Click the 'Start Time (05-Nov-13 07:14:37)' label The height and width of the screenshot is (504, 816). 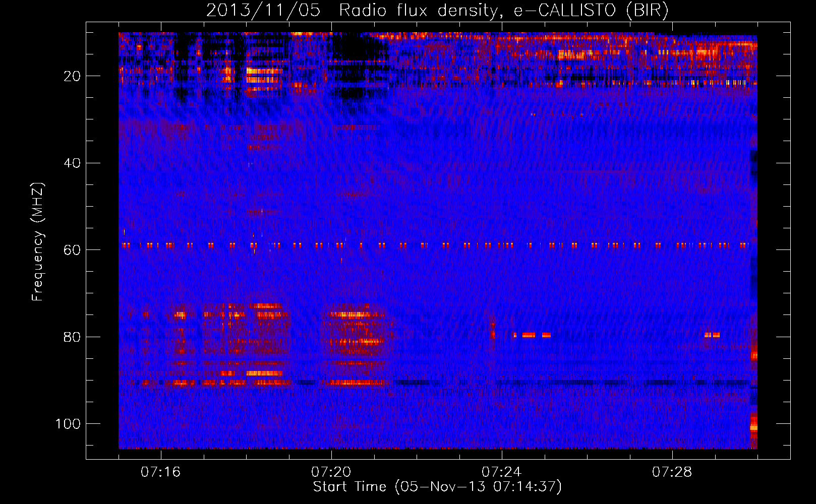coord(437,487)
